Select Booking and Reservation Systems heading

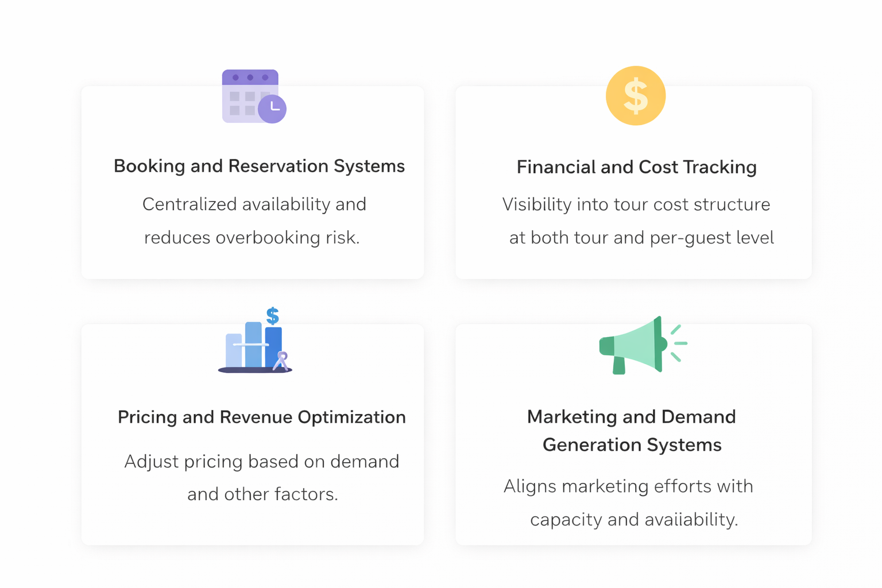tap(259, 166)
